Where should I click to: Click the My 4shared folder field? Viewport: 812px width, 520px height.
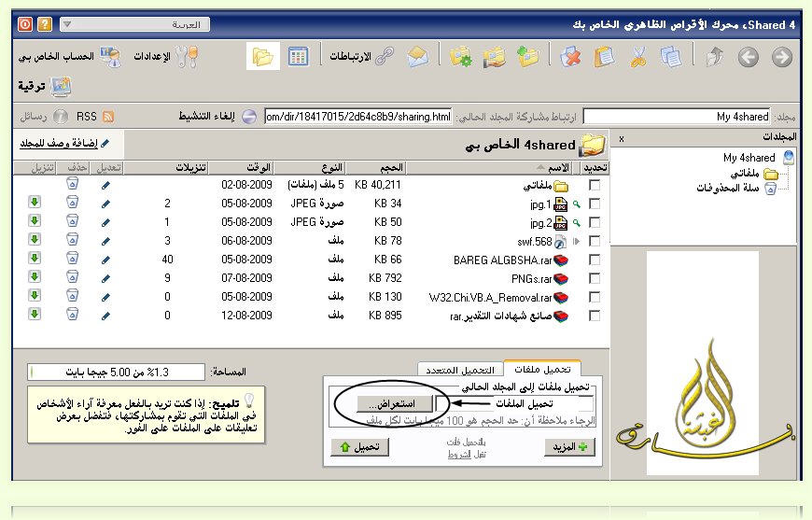[x=677, y=117]
